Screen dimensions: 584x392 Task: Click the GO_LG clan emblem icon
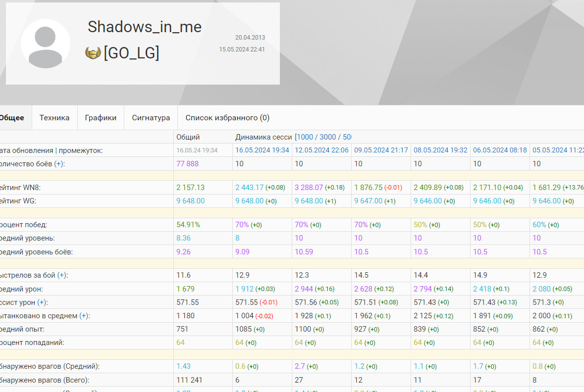point(93,53)
